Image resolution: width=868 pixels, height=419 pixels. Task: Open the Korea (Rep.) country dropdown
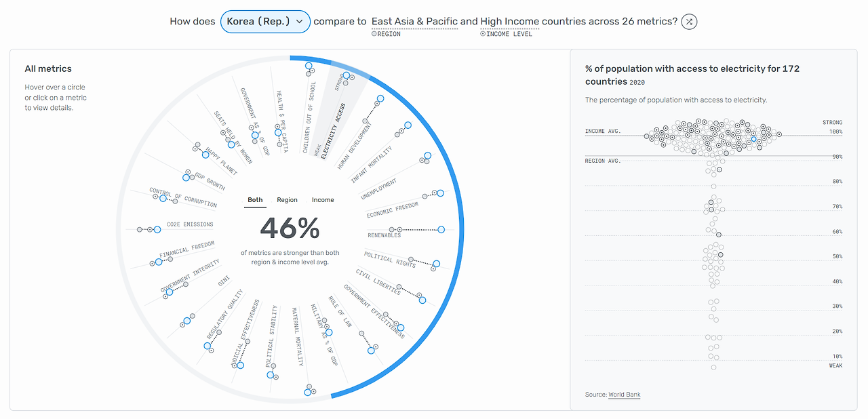[265, 22]
